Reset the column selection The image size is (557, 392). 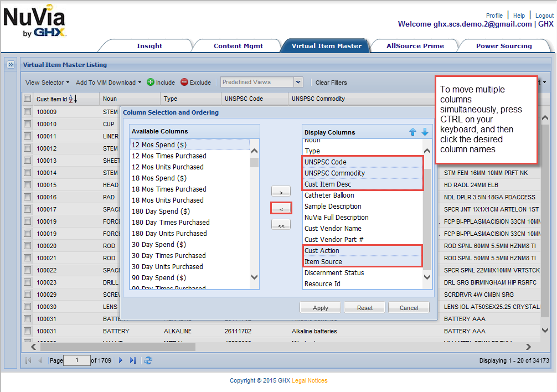coord(365,307)
